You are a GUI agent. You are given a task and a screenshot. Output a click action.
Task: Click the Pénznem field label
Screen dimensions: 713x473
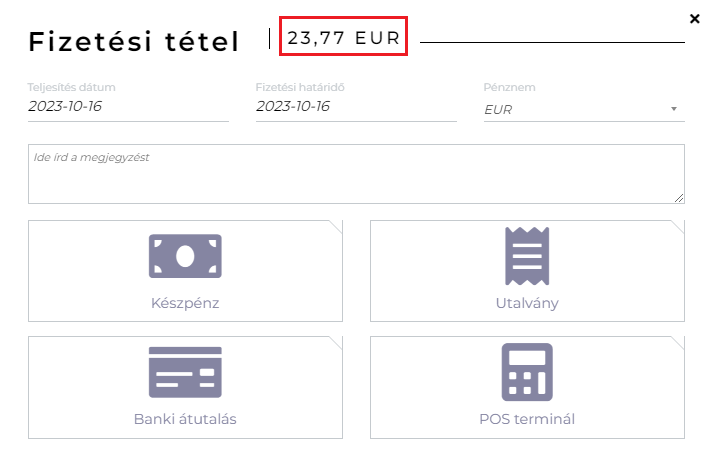tap(509, 88)
